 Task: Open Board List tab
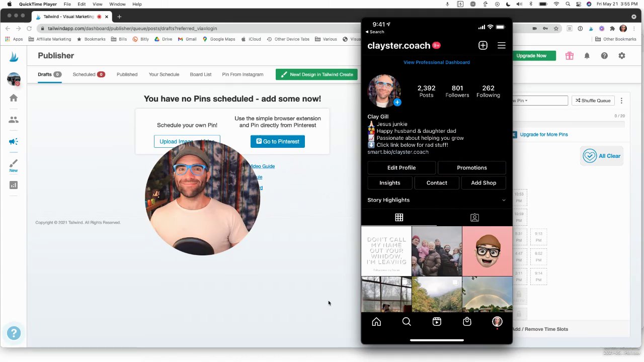200,74
